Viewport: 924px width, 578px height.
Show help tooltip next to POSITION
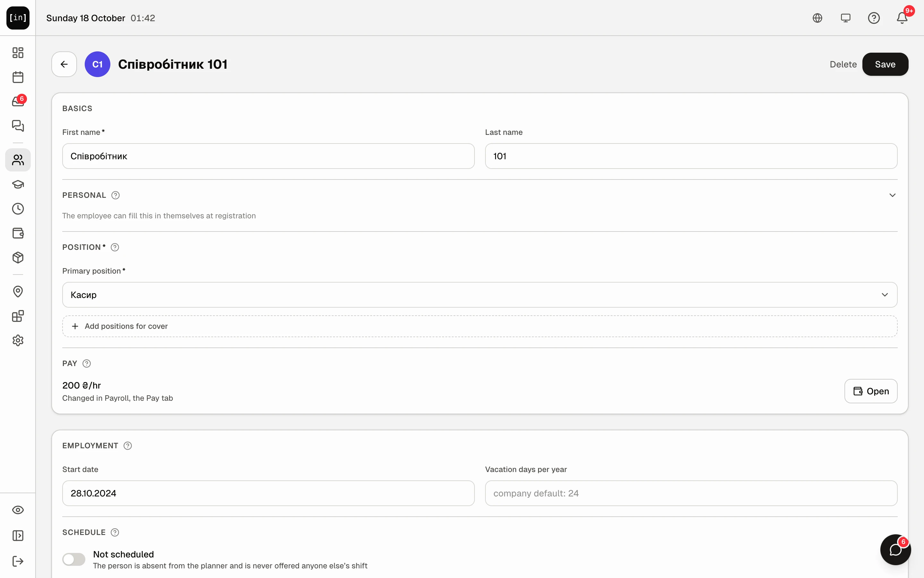tap(115, 247)
